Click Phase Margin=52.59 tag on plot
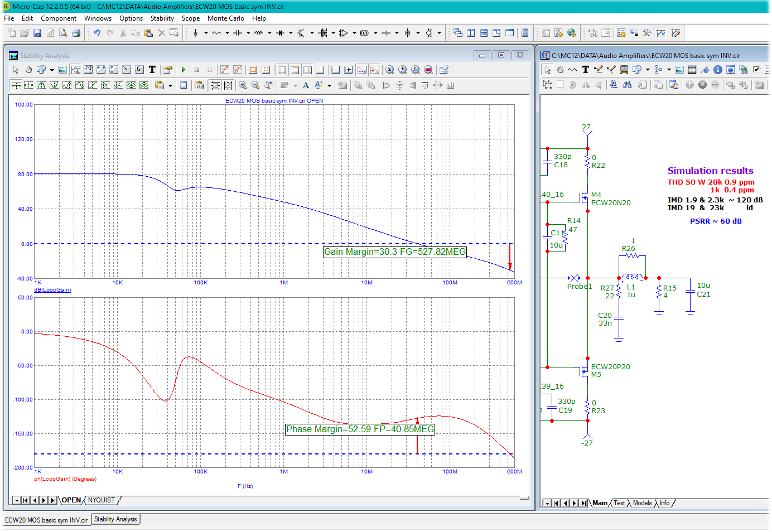The height and width of the screenshot is (532, 772). click(x=360, y=429)
